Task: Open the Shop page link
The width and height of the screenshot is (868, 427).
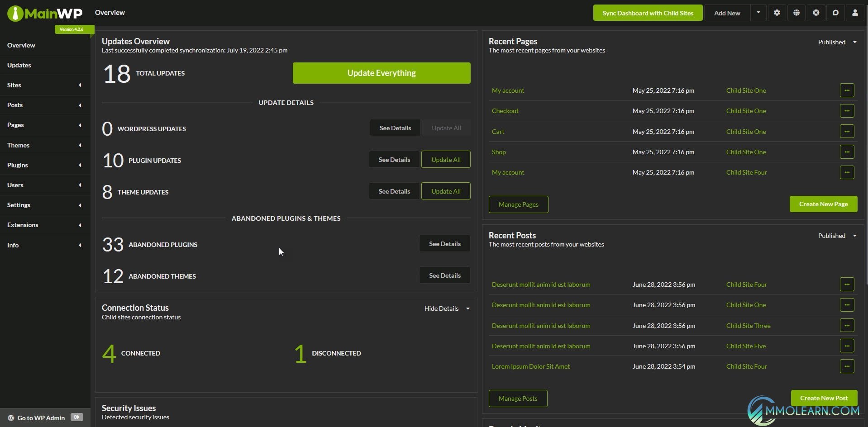Action: [x=499, y=152]
